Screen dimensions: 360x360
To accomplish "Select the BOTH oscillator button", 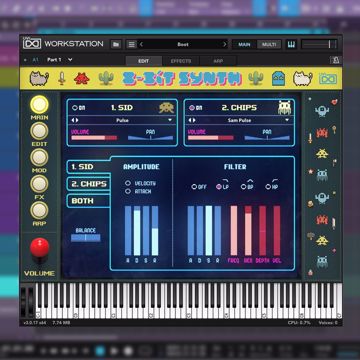I will point(89,201).
